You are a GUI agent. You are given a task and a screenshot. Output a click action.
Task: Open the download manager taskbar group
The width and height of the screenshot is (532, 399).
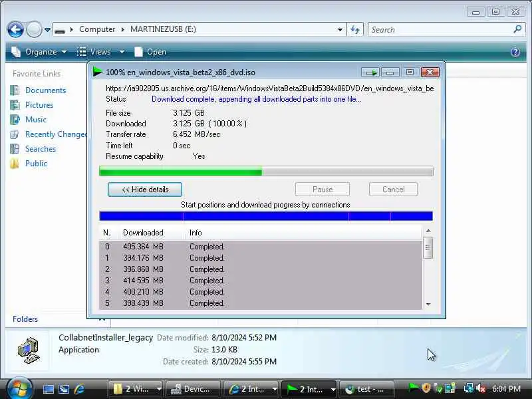[309, 389]
